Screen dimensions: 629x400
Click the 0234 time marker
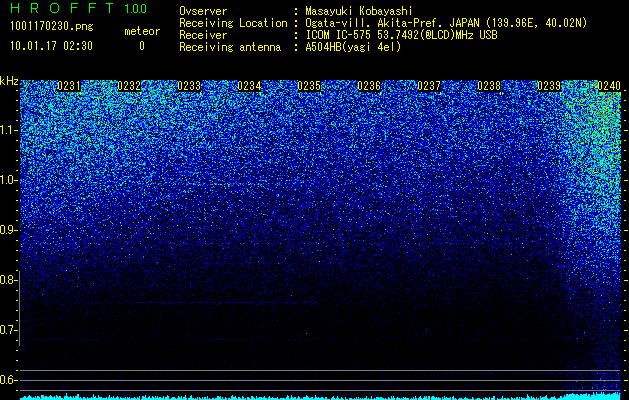(249, 86)
